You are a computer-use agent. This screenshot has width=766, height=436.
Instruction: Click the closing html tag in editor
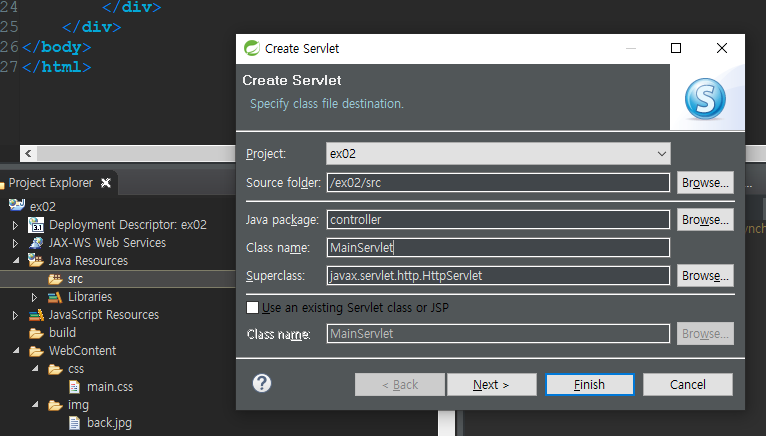click(x=57, y=67)
